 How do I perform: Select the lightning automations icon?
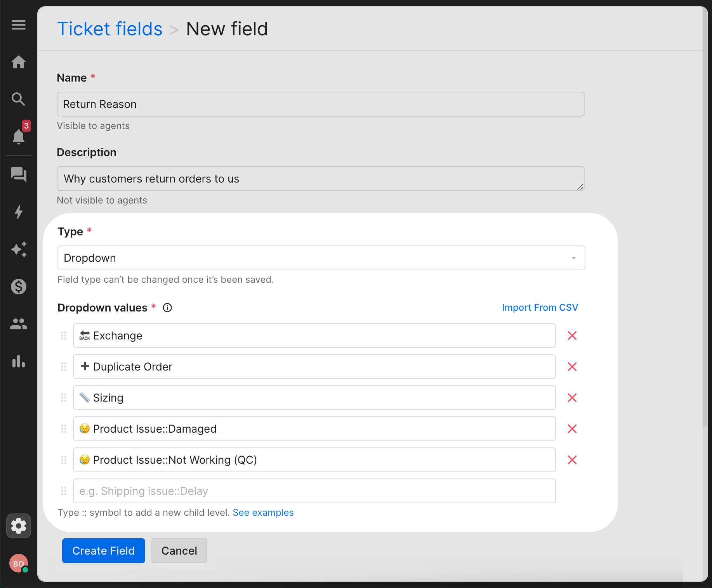(18, 212)
